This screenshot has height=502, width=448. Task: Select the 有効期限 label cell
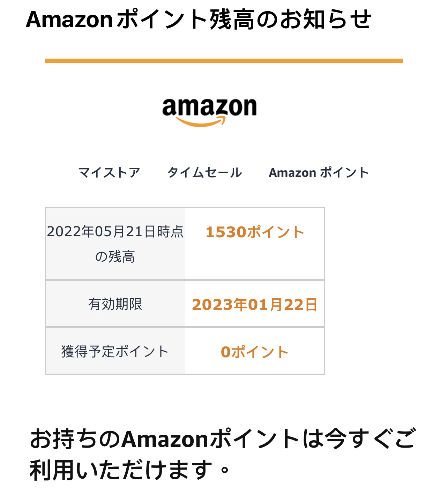tap(115, 304)
